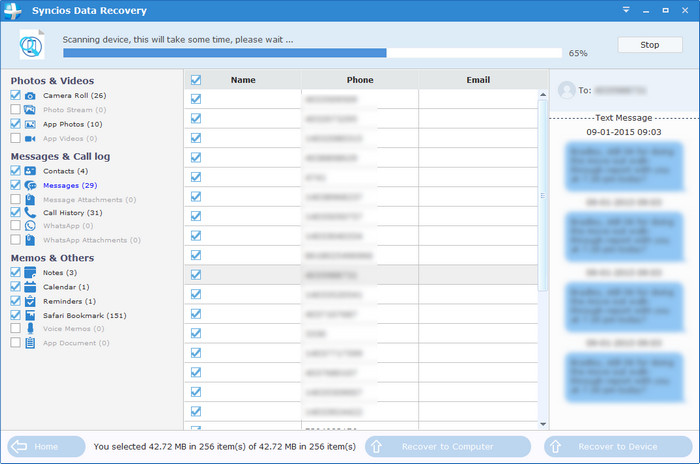Sort by the Email column header
The image size is (700, 464).
tap(478, 80)
